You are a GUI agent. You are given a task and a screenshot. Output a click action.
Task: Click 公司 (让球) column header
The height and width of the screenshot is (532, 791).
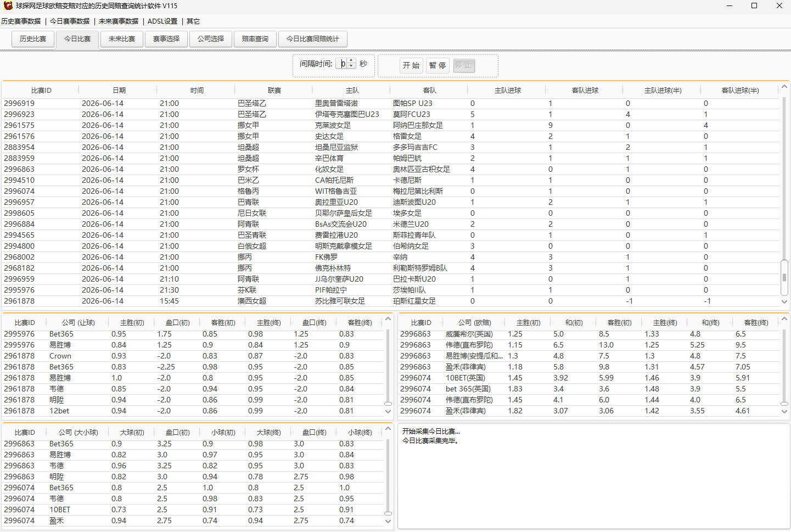click(x=78, y=323)
